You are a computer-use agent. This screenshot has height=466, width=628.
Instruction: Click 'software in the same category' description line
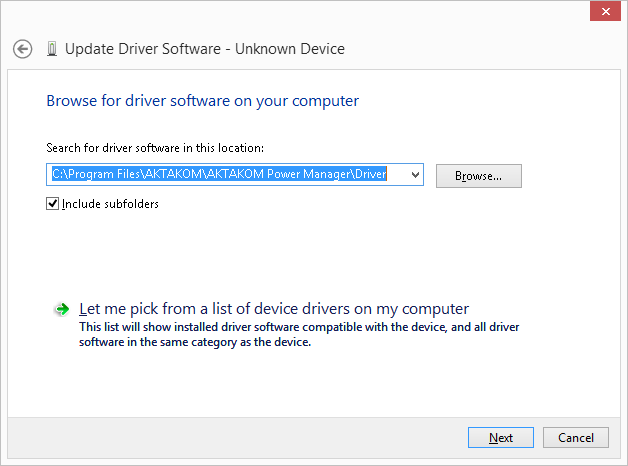click(195, 342)
